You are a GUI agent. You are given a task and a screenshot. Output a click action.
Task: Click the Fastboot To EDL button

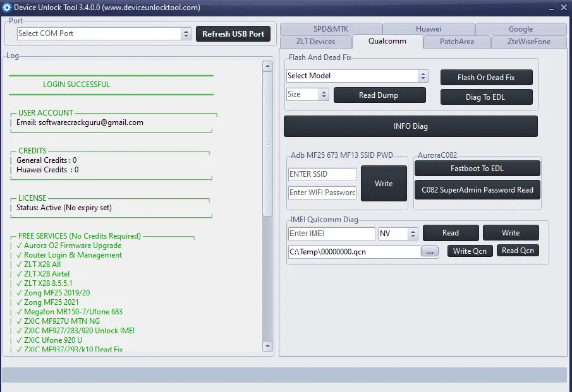(x=477, y=168)
